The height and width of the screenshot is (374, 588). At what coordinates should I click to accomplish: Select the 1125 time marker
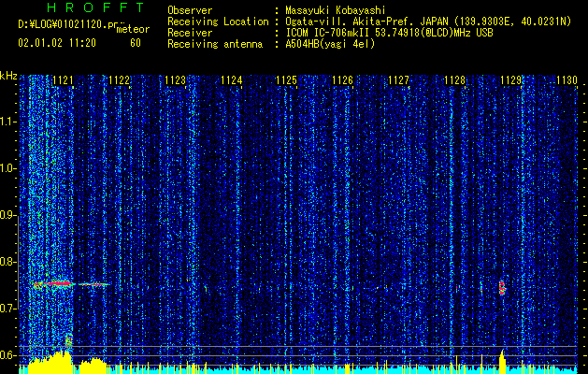tap(286, 80)
